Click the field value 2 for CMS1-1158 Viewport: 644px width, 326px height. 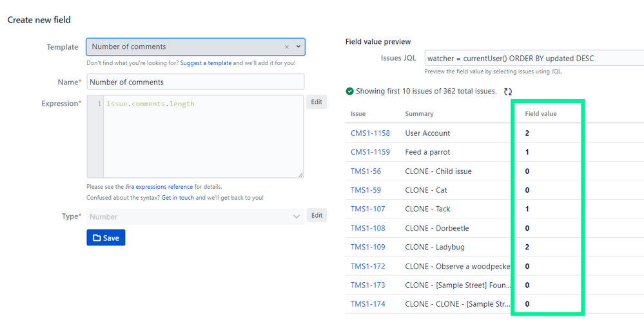pos(527,133)
